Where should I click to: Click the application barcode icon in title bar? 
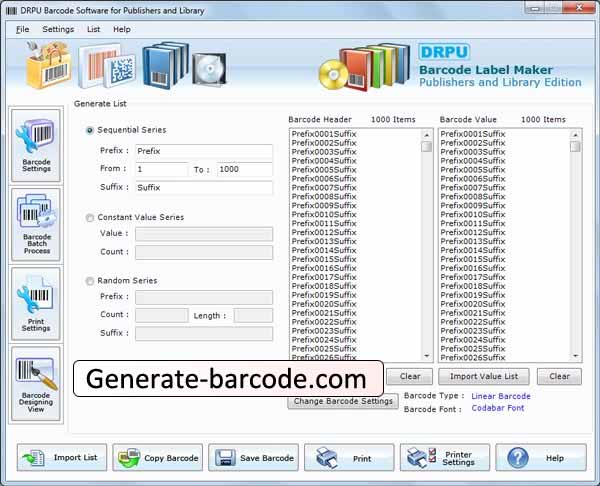[11, 11]
